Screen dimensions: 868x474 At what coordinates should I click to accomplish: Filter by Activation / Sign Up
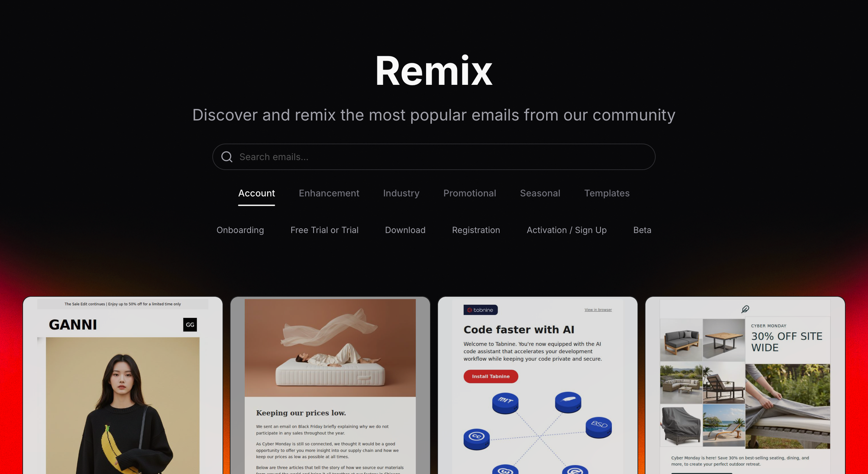pyautogui.click(x=566, y=230)
